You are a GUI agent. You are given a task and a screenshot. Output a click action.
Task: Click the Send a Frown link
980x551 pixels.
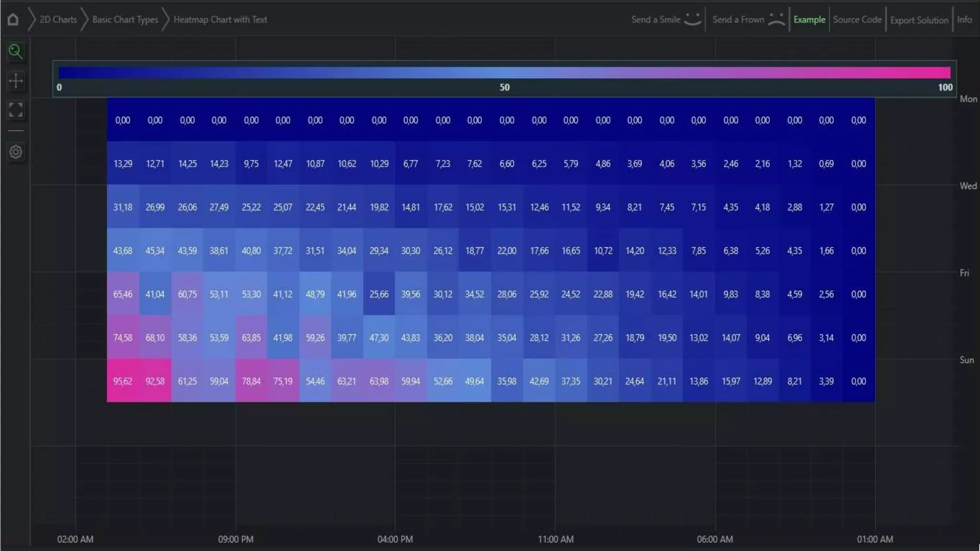click(738, 20)
